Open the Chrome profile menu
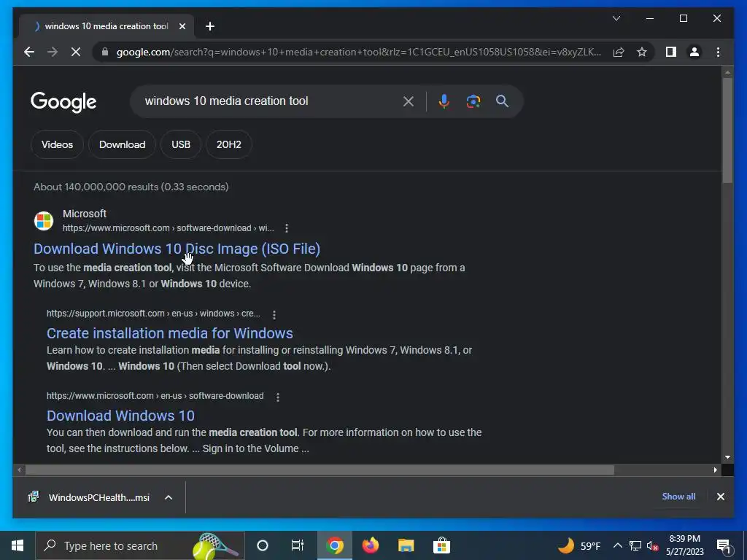 tap(694, 52)
